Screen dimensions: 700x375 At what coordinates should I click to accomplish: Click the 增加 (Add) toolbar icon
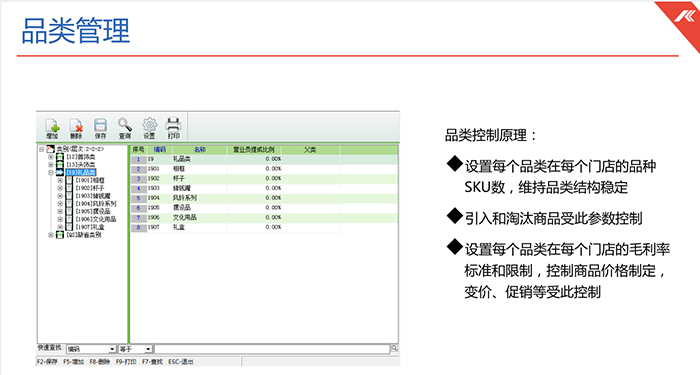tap(52, 129)
